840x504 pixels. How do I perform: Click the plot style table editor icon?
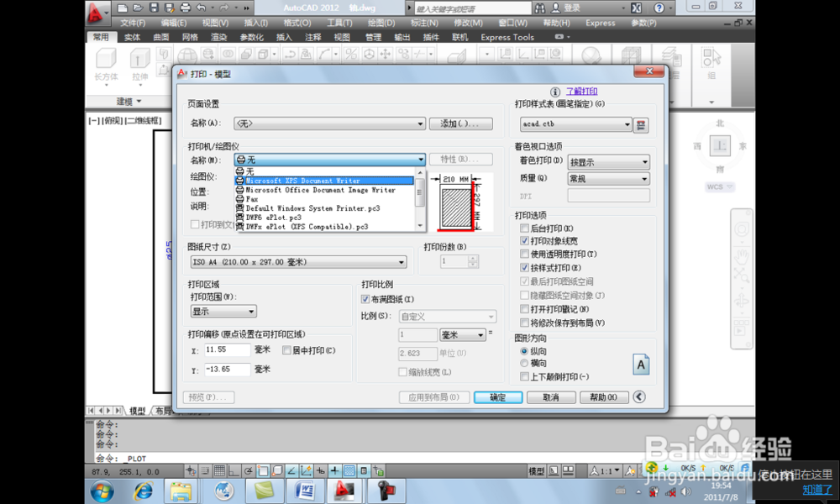[x=641, y=125]
